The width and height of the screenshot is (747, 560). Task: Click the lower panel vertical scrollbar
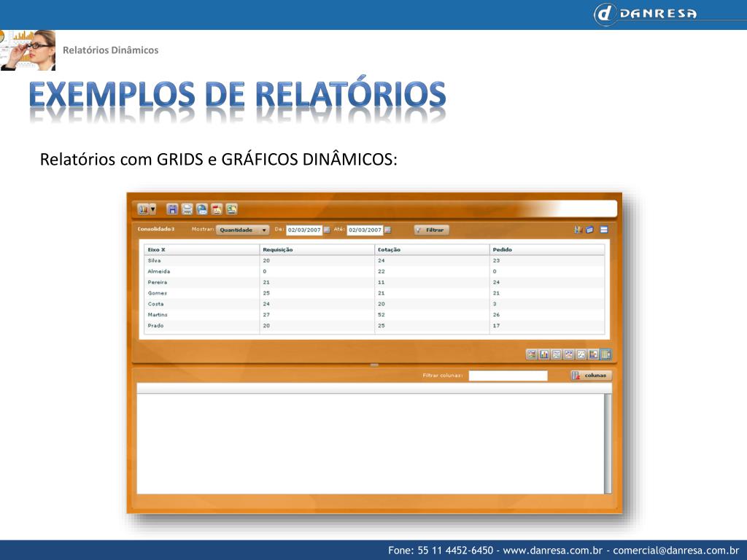pyautogui.click(x=608, y=443)
